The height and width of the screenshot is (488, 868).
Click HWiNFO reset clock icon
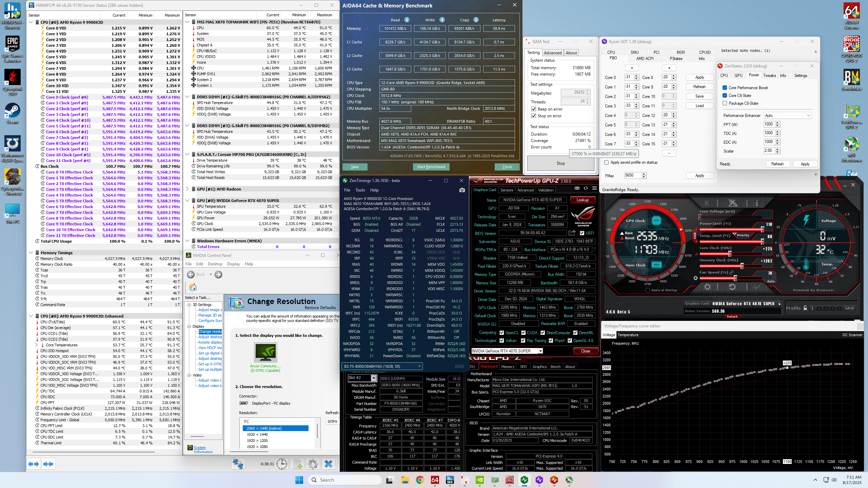pyautogui.click(x=281, y=464)
